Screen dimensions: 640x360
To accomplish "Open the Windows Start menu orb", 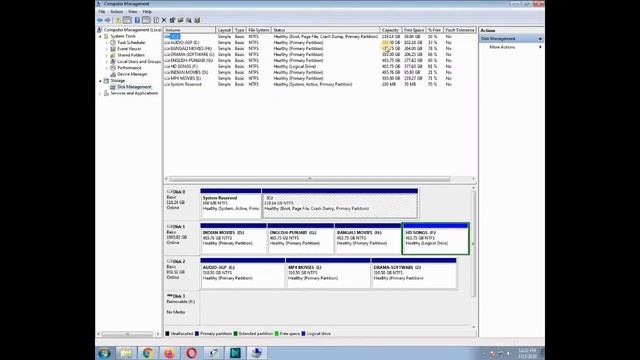I will (x=104, y=353).
